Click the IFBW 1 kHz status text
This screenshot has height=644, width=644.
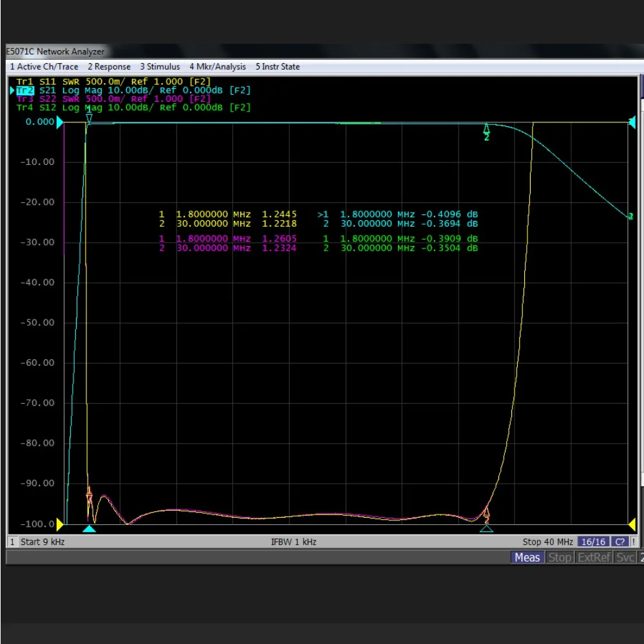pos(294,542)
